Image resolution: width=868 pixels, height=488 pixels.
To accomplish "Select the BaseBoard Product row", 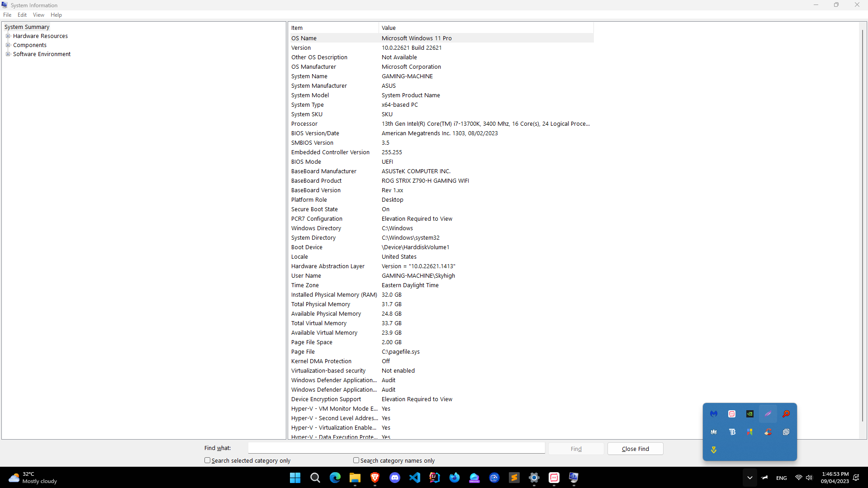I will point(441,181).
